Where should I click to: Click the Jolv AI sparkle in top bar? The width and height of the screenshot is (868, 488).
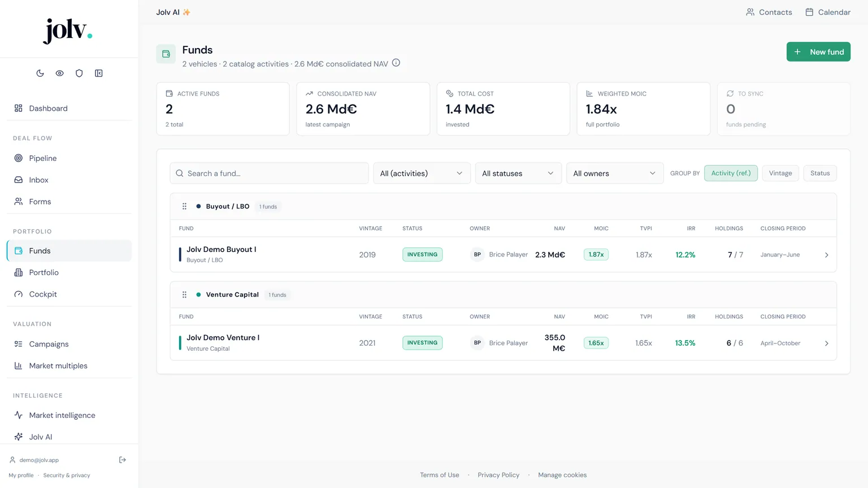[x=186, y=12]
